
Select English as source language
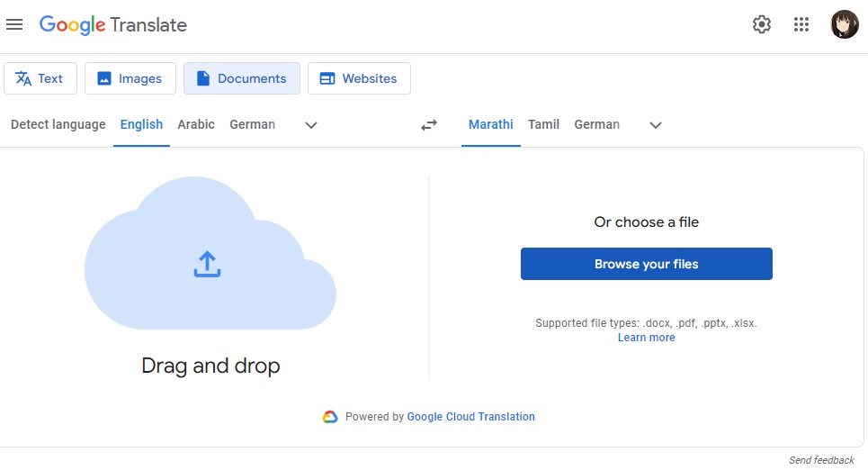142,125
